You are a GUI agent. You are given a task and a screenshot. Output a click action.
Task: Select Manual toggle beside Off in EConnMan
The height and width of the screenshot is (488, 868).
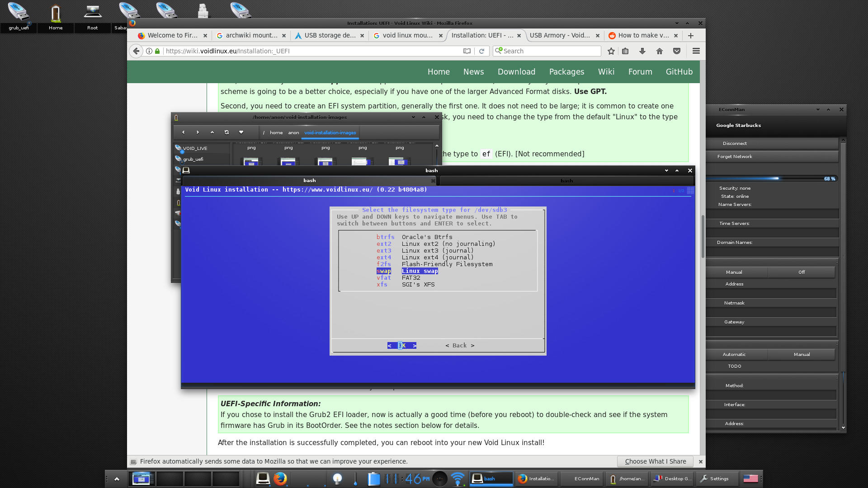click(734, 272)
